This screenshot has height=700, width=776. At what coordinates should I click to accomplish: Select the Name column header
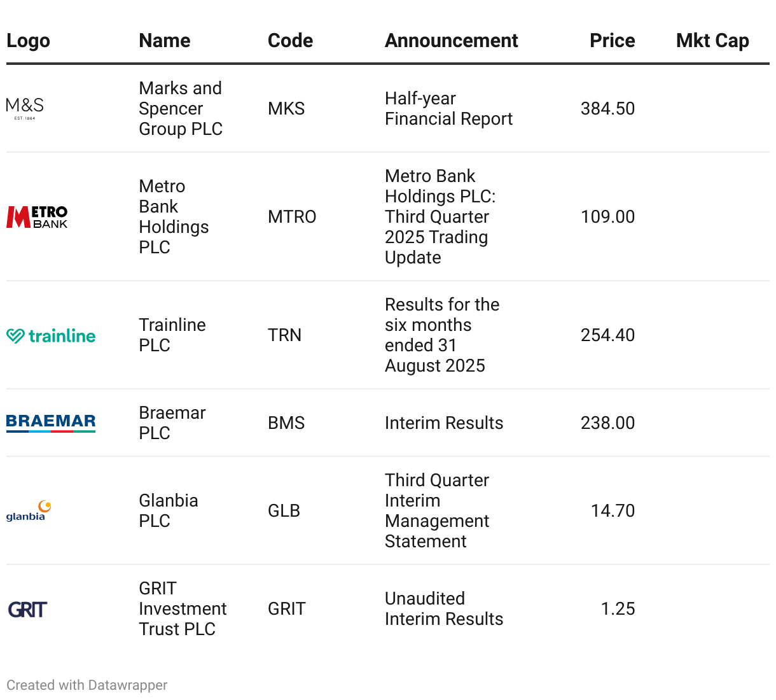[165, 41]
